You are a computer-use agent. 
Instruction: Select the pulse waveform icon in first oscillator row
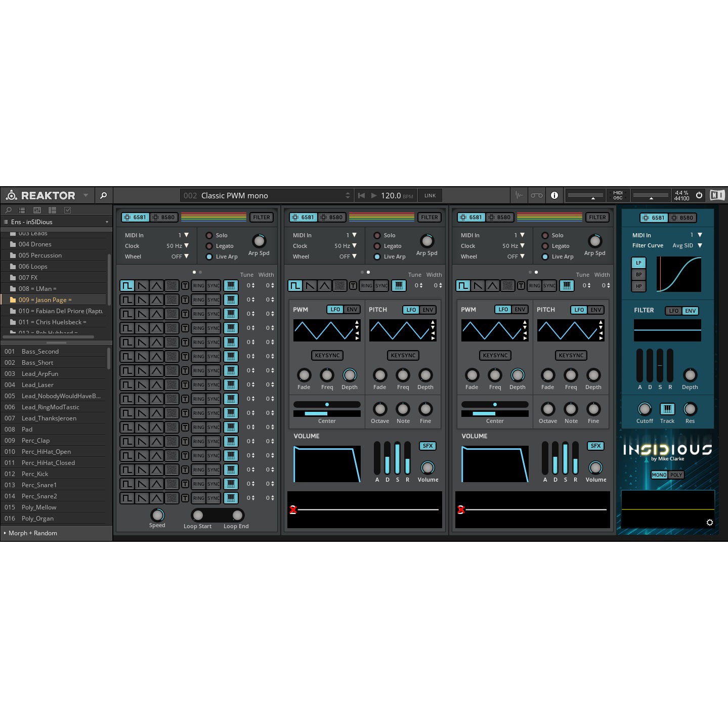127,285
